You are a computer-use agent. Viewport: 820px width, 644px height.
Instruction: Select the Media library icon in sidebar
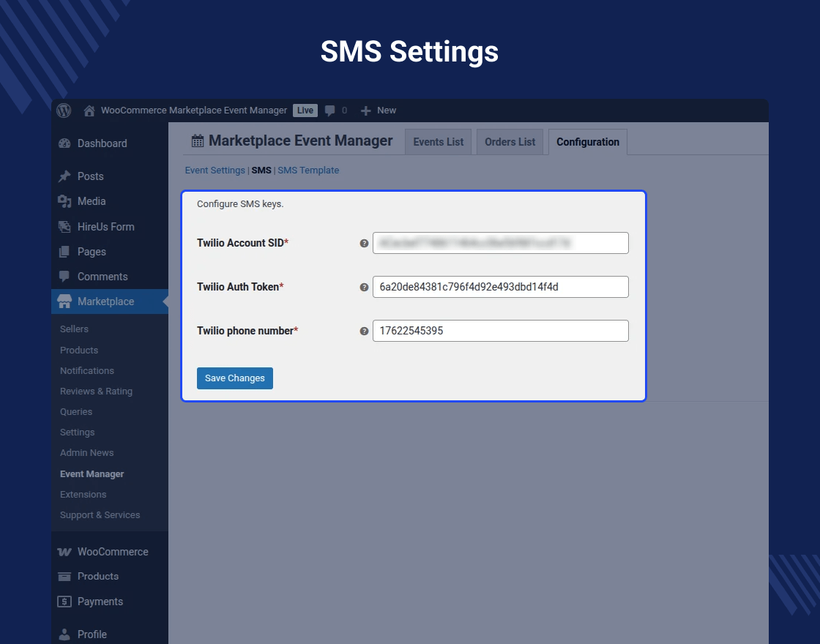[x=64, y=201]
